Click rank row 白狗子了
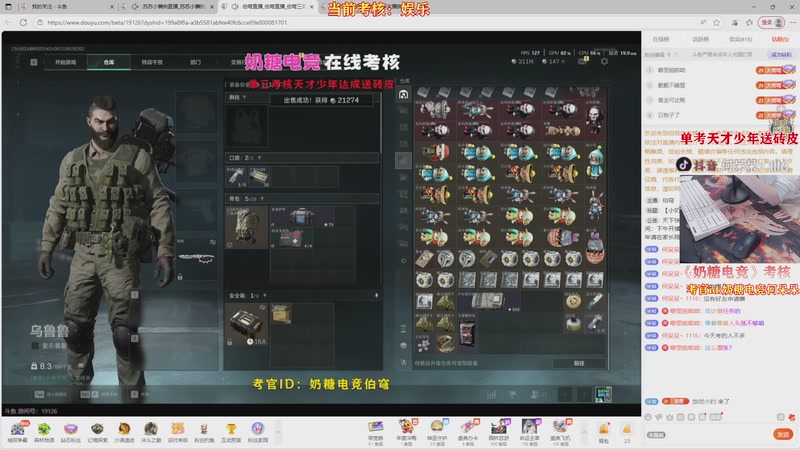Image resolution: width=800 pixels, height=450 pixels. (x=719, y=115)
